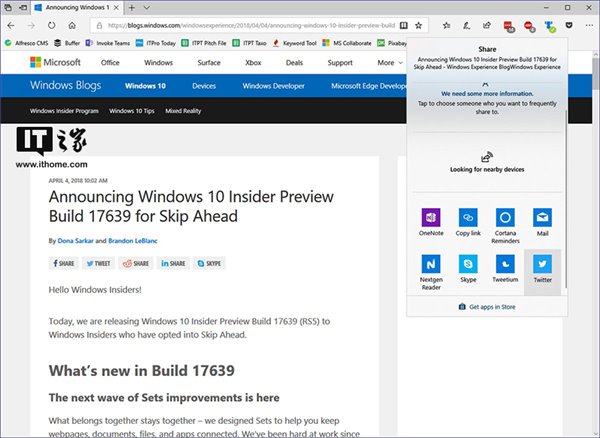This screenshot has height=438, width=600.
Task: Open ITPro Today bookmark
Action: [x=156, y=43]
